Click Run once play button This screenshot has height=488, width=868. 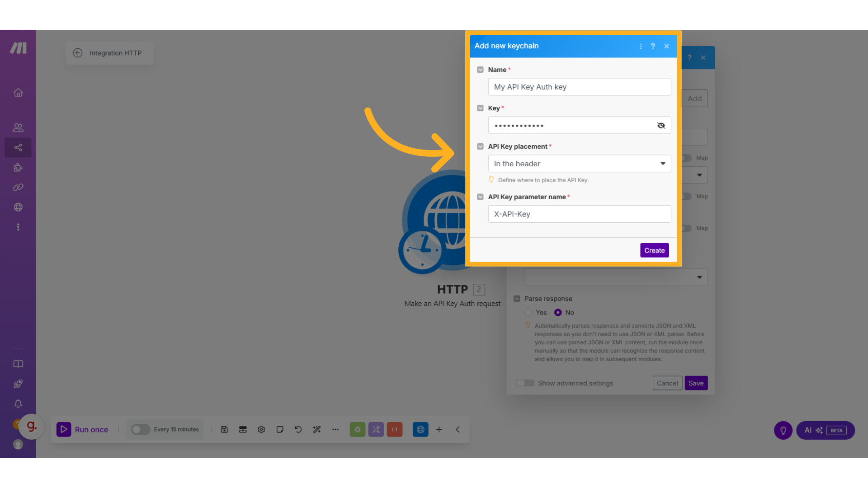(x=64, y=429)
